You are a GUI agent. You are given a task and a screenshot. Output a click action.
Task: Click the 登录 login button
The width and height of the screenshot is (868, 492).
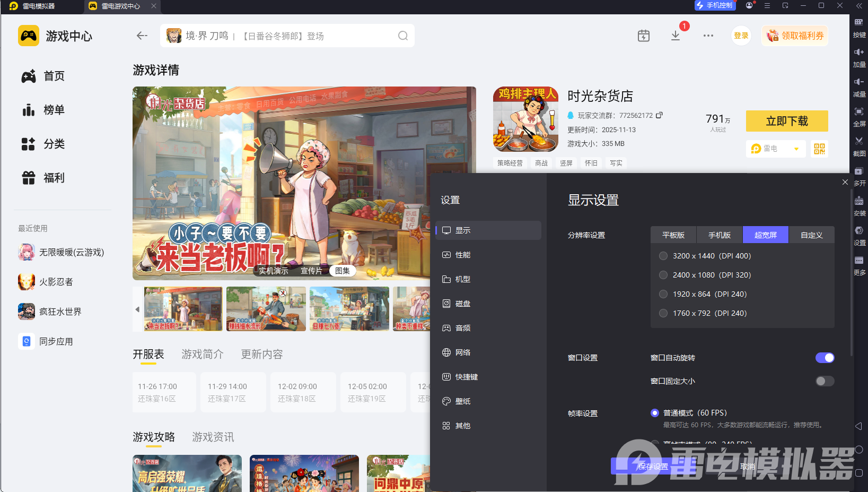tap(741, 36)
